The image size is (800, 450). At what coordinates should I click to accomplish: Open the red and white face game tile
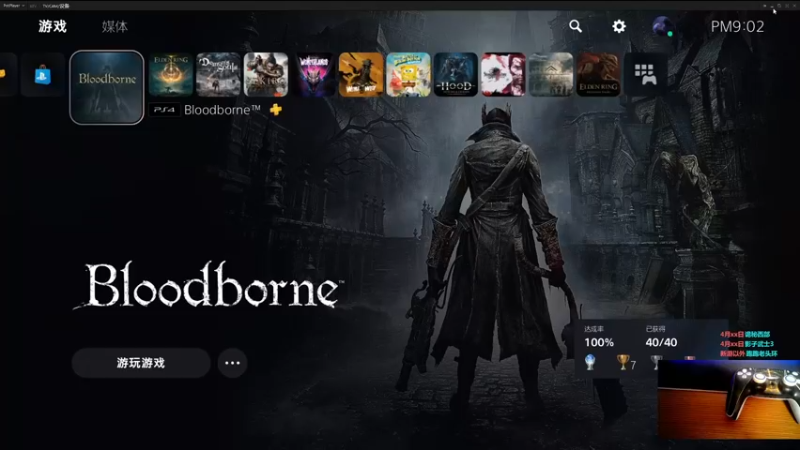pos(503,74)
